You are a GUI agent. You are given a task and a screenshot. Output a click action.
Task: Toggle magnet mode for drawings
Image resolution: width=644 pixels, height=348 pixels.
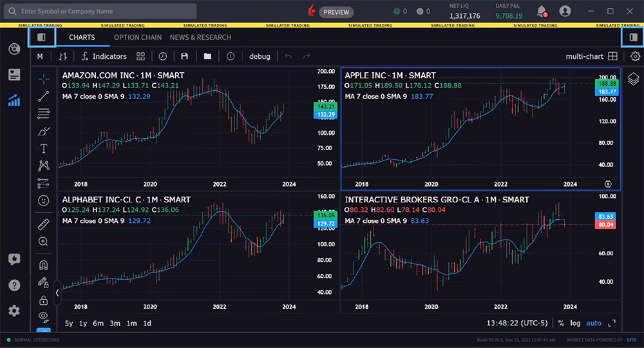pos(44,265)
